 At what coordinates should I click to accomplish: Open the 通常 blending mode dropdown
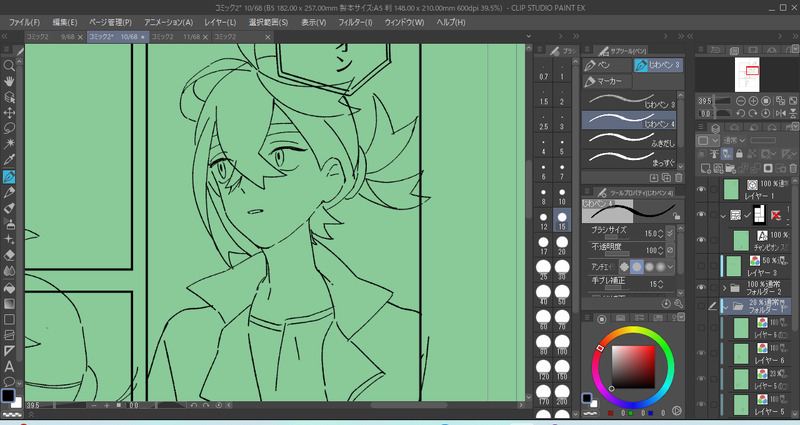coord(734,140)
